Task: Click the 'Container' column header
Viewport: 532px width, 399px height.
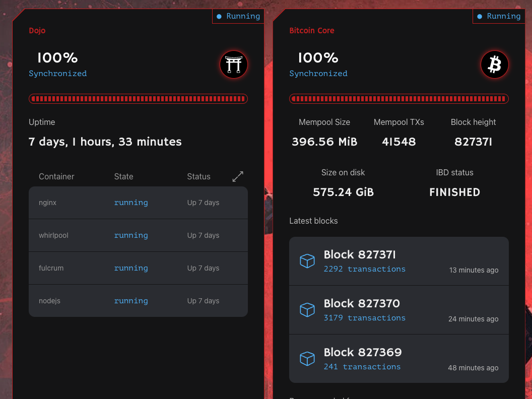Action: click(x=56, y=176)
